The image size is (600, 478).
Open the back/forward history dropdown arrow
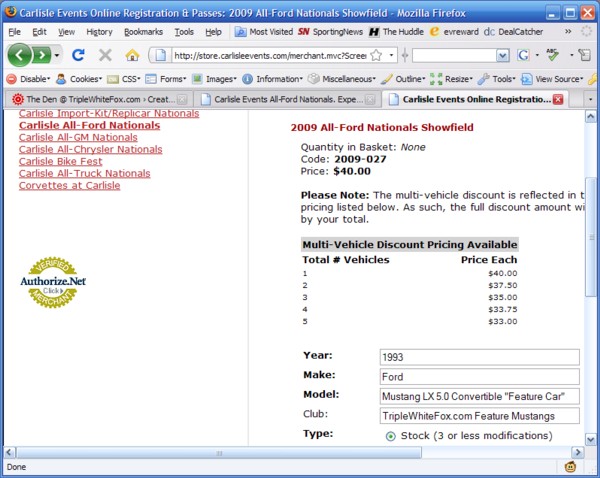[57, 55]
